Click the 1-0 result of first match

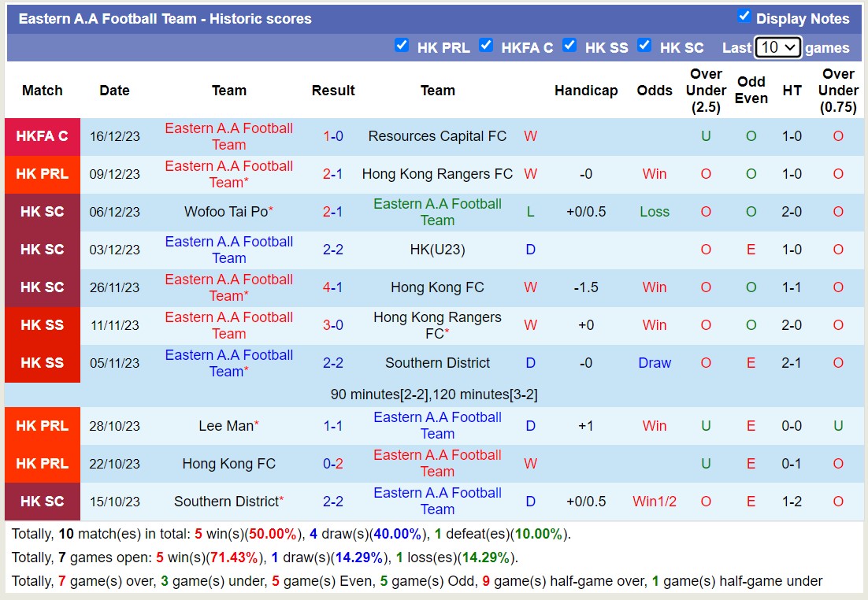coord(332,135)
